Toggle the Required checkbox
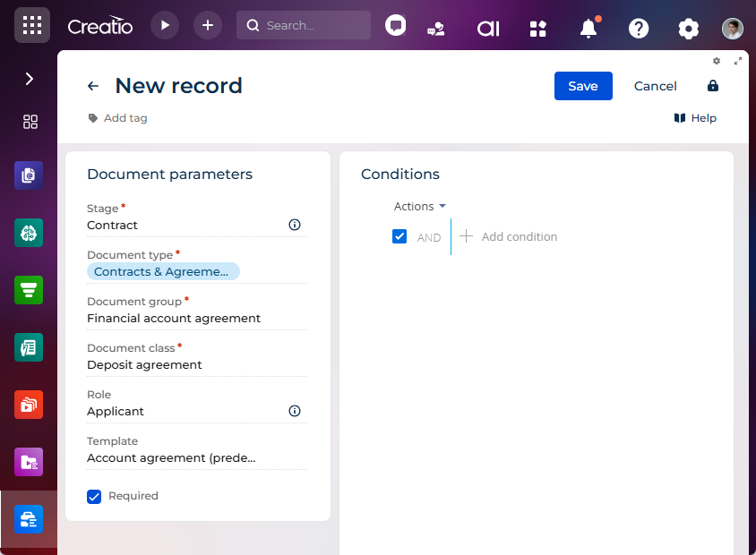 94,496
